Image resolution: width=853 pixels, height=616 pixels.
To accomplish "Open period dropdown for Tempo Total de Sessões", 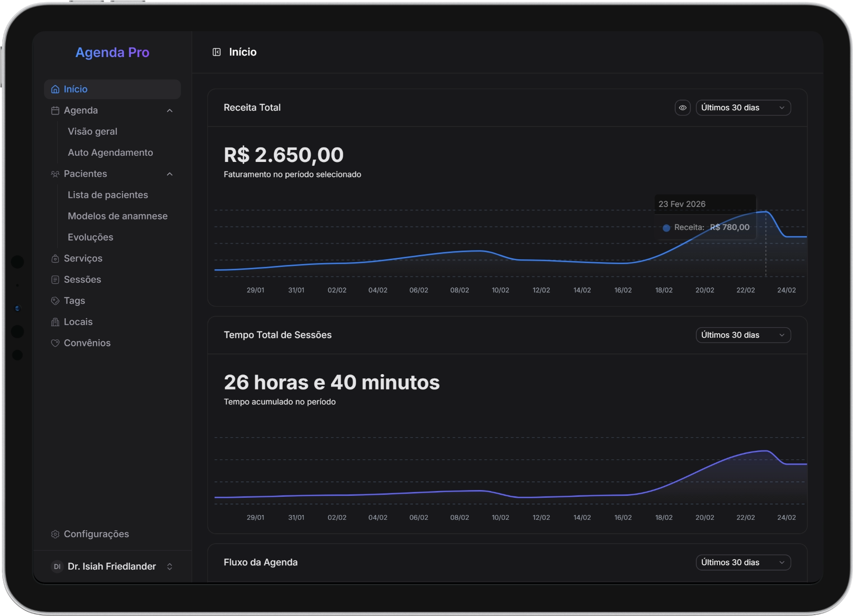I will (x=743, y=335).
